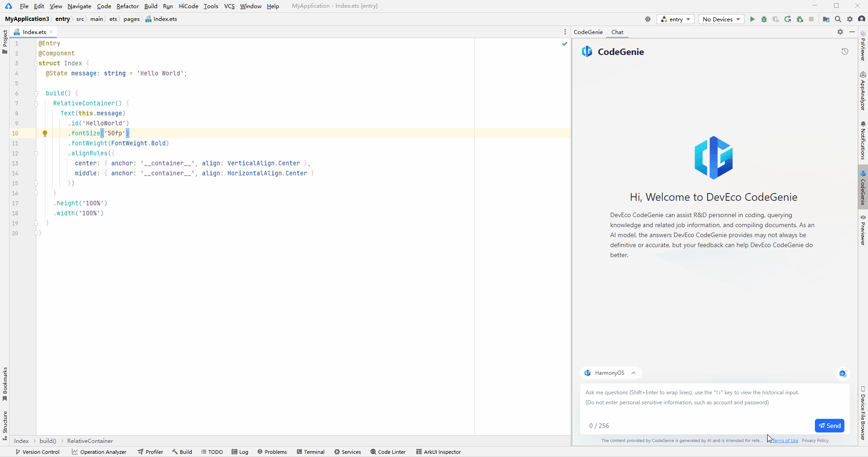Open Notifications side tool window
868x457 pixels.
point(863,140)
